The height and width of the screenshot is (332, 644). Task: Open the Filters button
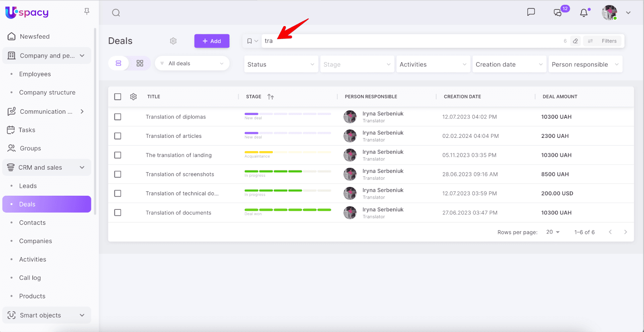click(x=604, y=41)
